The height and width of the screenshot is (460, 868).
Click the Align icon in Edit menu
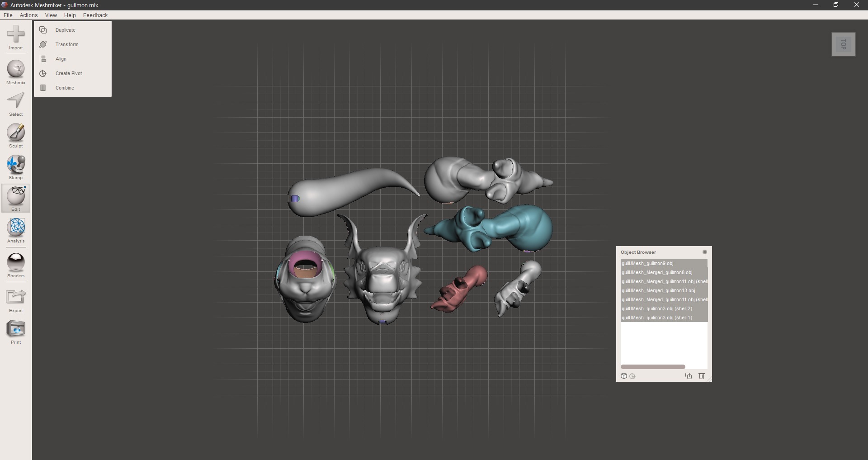point(43,59)
